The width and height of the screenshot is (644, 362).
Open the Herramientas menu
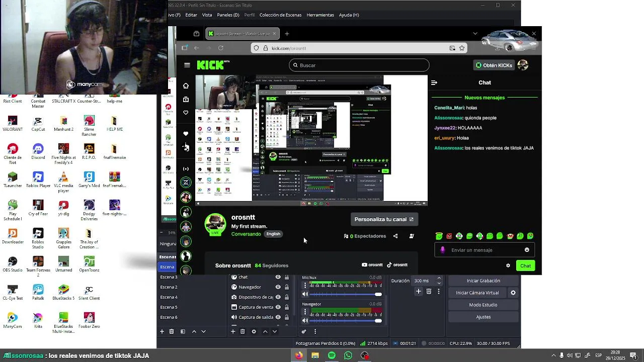click(x=320, y=15)
